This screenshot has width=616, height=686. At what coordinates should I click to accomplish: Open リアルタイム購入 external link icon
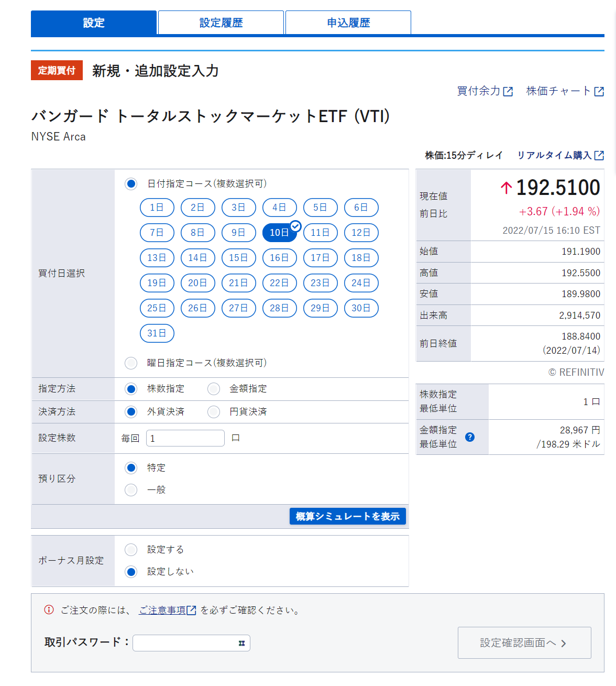pyautogui.click(x=599, y=156)
